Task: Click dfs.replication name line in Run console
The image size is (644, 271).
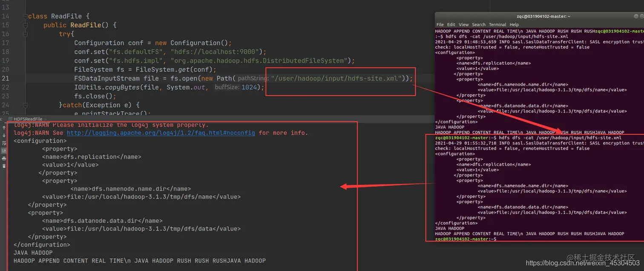Action: click(x=92, y=157)
